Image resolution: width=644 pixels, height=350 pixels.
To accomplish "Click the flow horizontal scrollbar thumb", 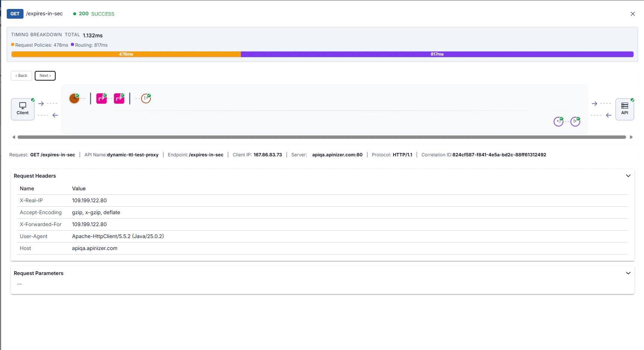I will [322, 137].
